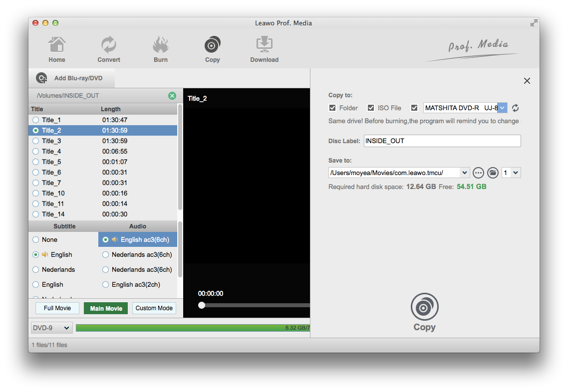Click the video playback position knob
The width and height of the screenshot is (568, 392).
coord(202,305)
